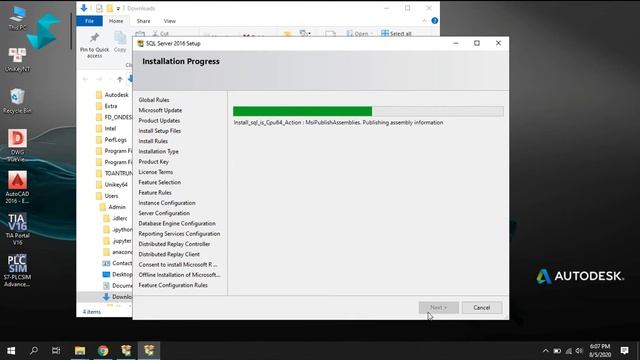Click Reporting Services Configuration step
Image resolution: width=640 pixels, height=360 pixels.
[x=179, y=234]
